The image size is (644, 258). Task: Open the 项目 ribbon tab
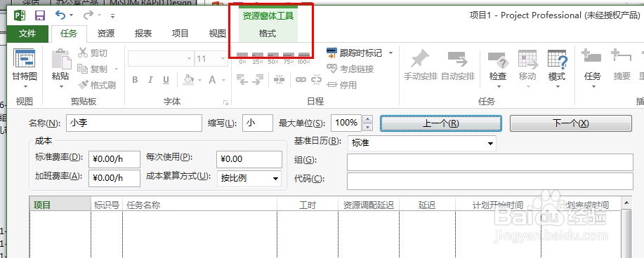(x=180, y=34)
